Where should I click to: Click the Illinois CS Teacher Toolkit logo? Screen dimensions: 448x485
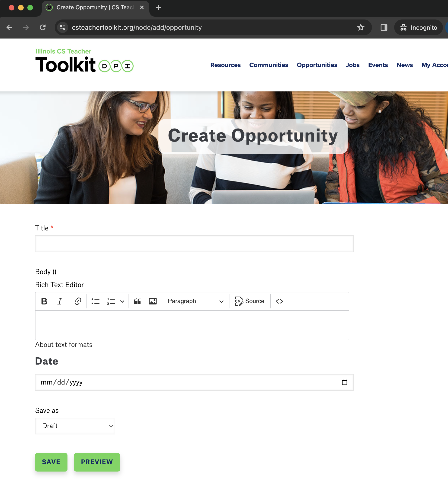tap(84, 61)
